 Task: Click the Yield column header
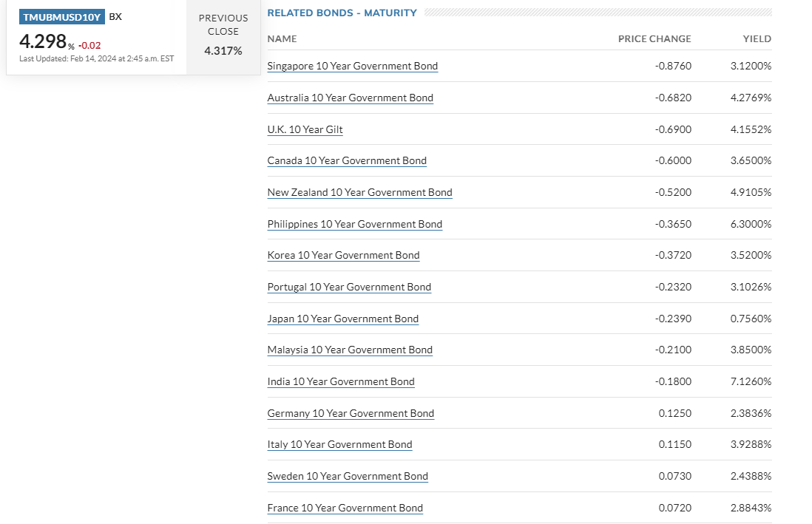pos(757,38)
